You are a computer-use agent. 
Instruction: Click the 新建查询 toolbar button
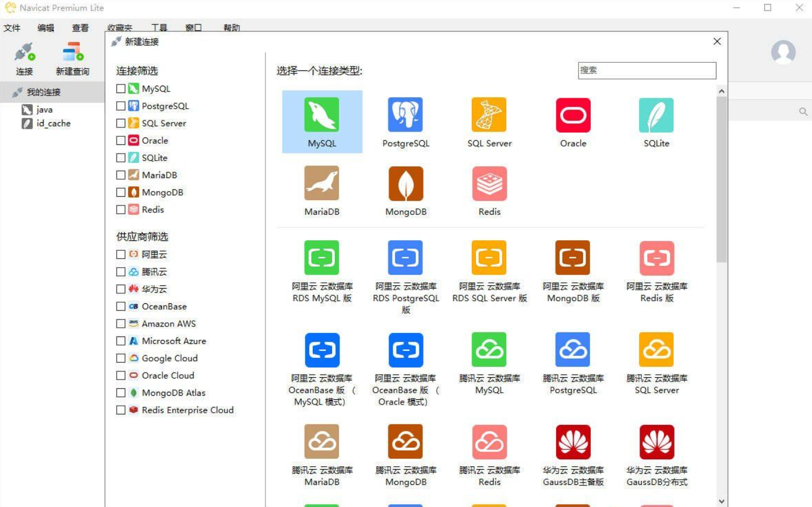tap(72, 59)
